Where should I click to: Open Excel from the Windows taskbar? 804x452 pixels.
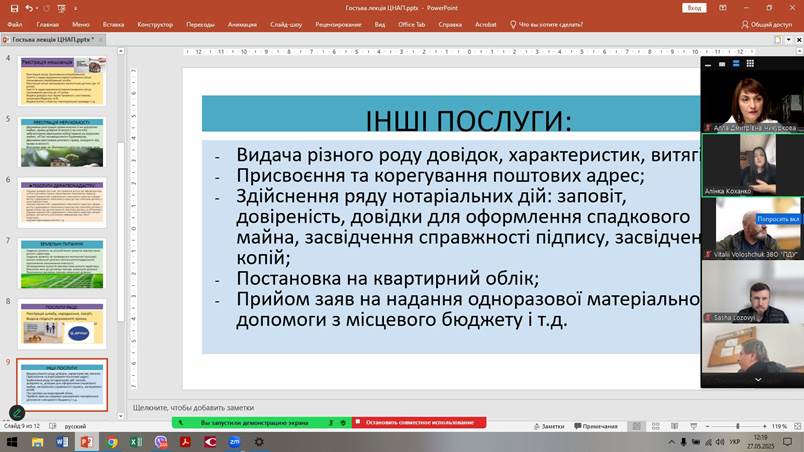click(x=135, y=441)
